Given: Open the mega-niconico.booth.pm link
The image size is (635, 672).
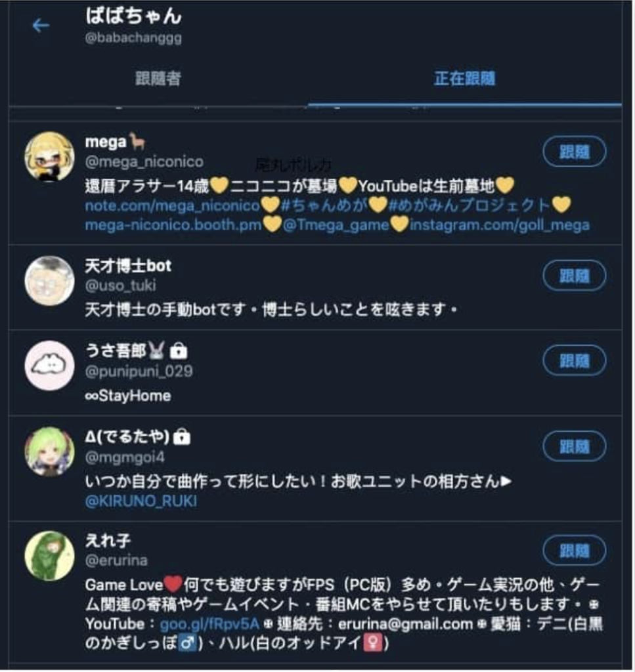Looking at the screenshot, I should [173, 225].
